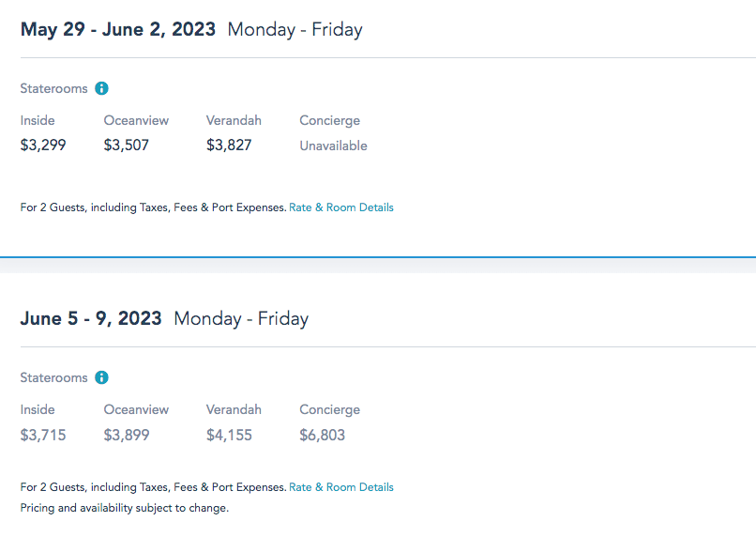
Task: Click the Concierge label under May 29 sailing
Action: coord(329,120)
